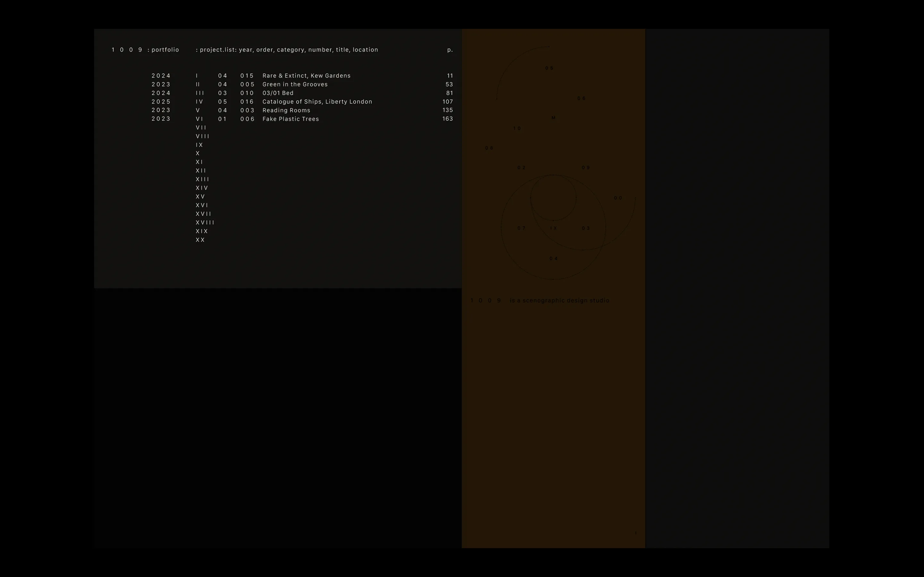Open the Reading Rooms project
The image size is (924, 577).
286,110
